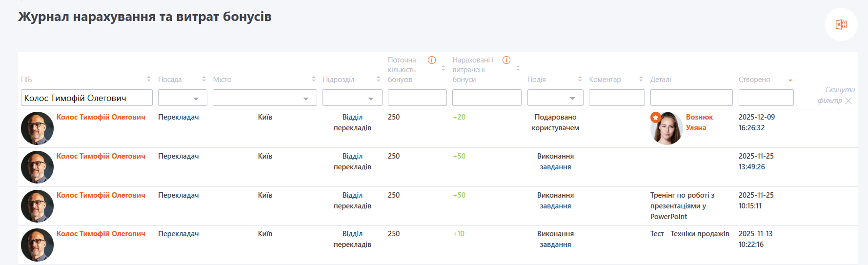Export the journal to Excel
Image resolution: width=868 pixels, height=265 pixels.
tap(841, 24)
